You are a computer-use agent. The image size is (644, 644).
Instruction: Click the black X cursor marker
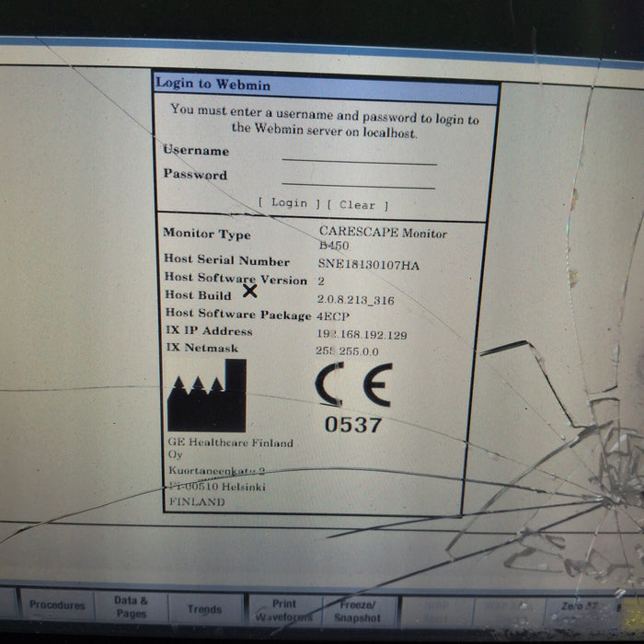click(x=249, y=292)
